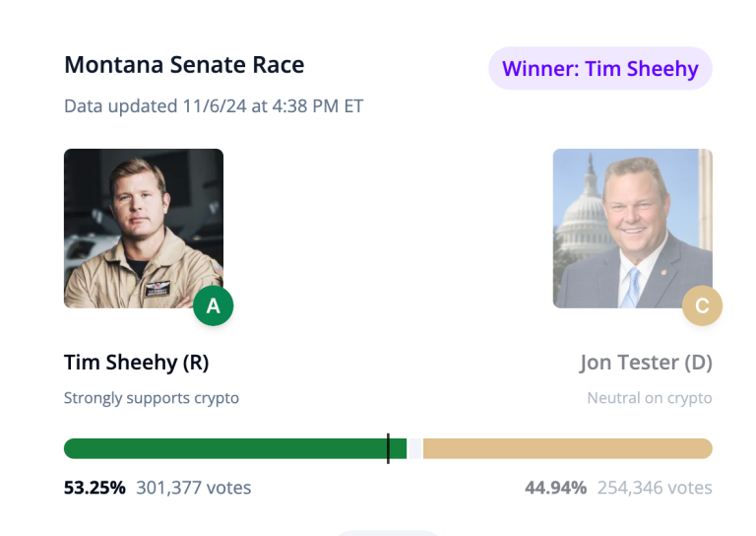
Task: Click the 254,346 votes count
Action: tap(654, 487)
